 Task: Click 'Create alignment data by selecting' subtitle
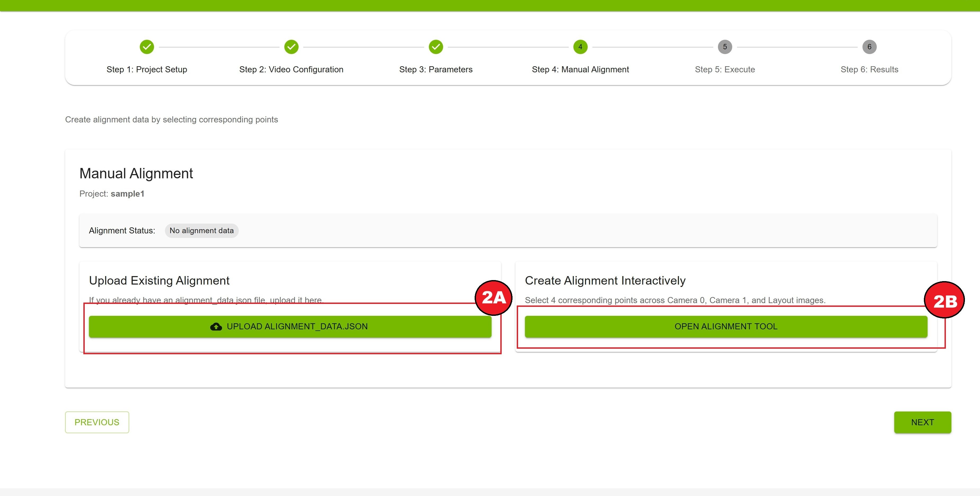pos(172,119)
